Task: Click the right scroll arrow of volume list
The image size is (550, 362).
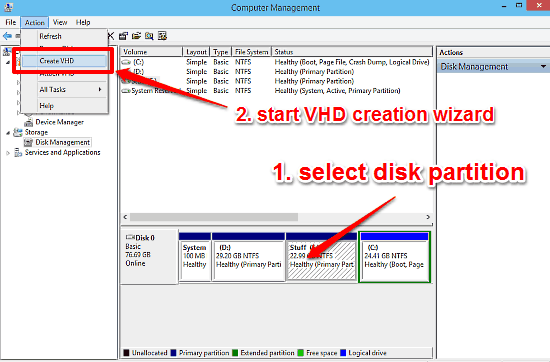Action: point(428,217)
